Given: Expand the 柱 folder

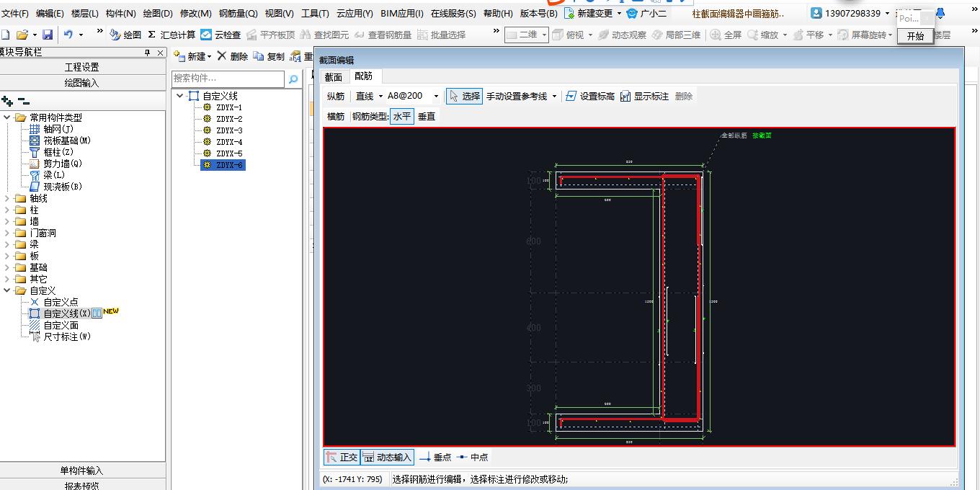Looking at the screenshot, I should pyautogui.click(x=8, y=210).
